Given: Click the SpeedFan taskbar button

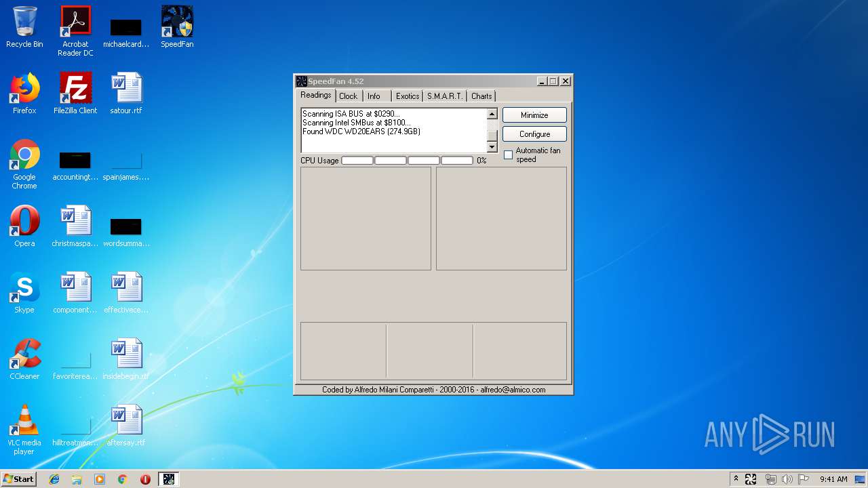Looking at the screenshot, I should (x=169, y=479).
